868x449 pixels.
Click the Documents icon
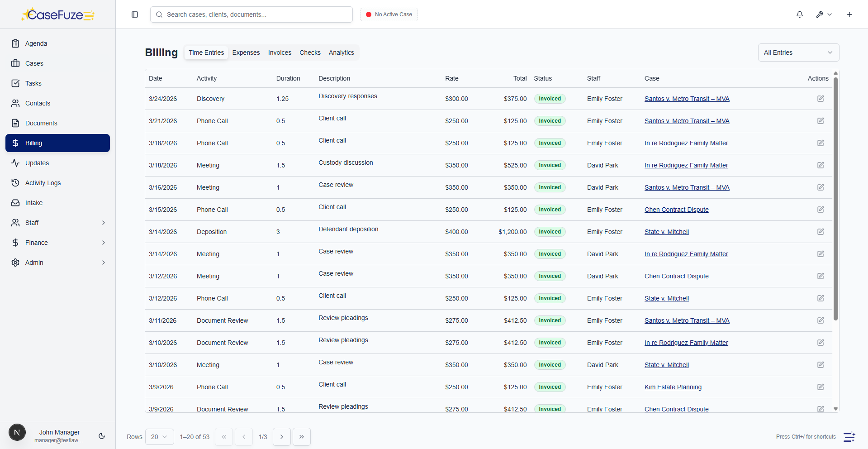pyautogui.click(x=16, y=123)
